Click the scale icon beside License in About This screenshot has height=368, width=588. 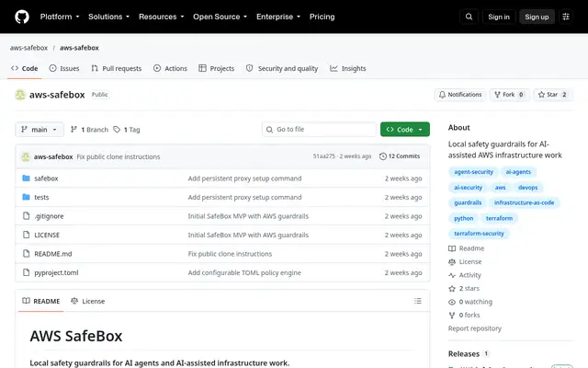click(x=452, y=261)
